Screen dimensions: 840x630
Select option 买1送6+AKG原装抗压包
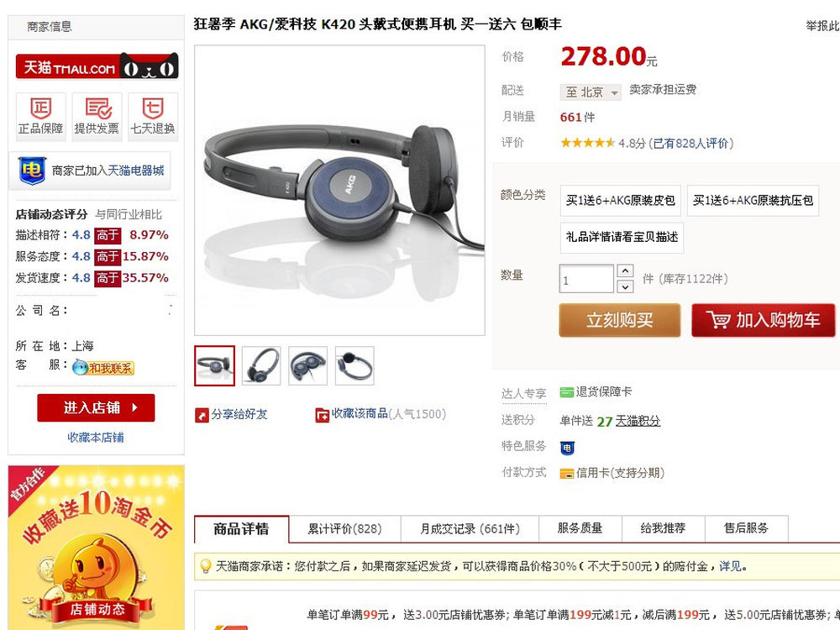pos(753,201)
